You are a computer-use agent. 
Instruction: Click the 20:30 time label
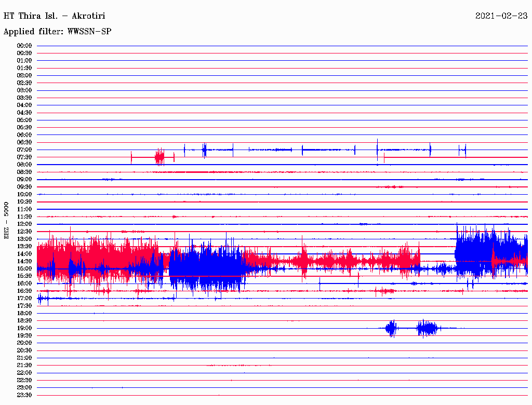click(x=24, y=350)
